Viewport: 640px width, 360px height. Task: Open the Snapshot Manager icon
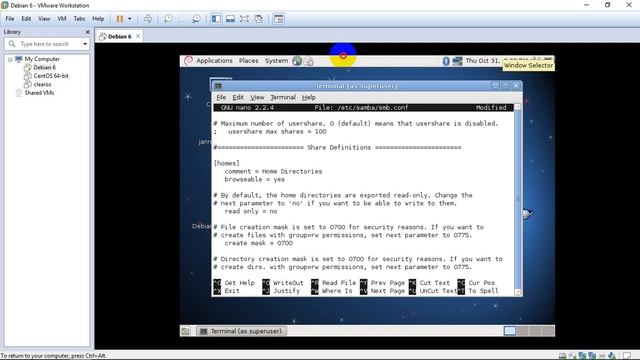[196, 19]
